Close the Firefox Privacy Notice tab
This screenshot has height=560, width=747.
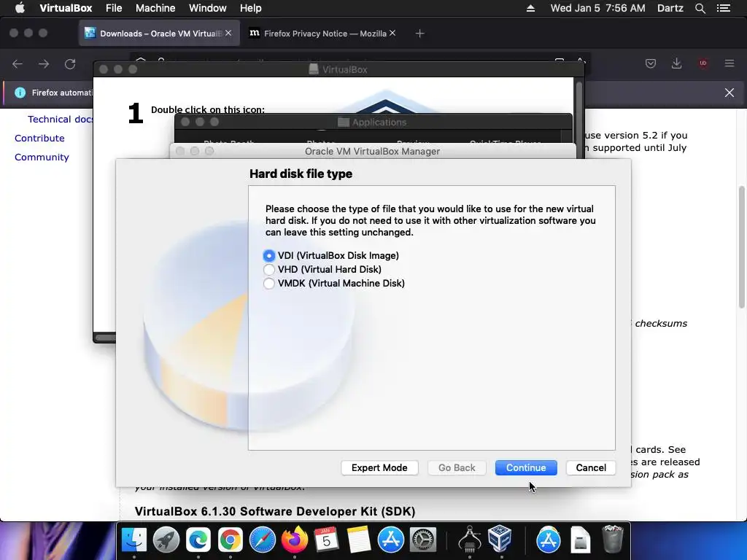tap(392, 33)
